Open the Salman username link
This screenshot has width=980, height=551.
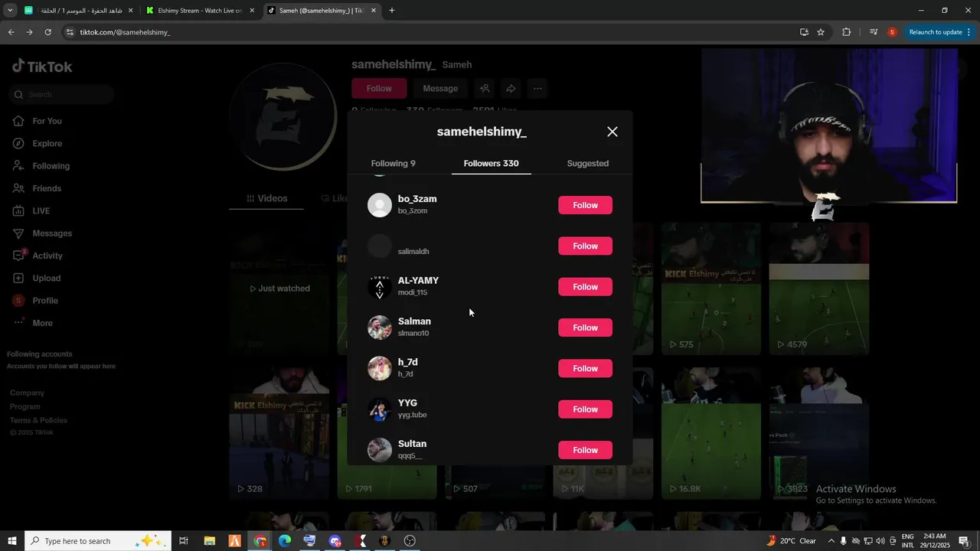click(x=414, y=321)
